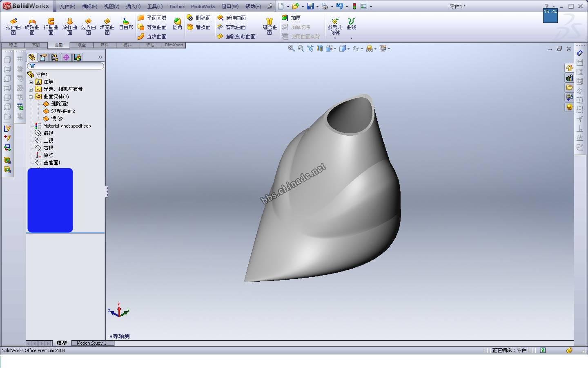Select the 扫描曲面 (Swept Surface) tool
This screenshot has width=588, height=368.
51,26
